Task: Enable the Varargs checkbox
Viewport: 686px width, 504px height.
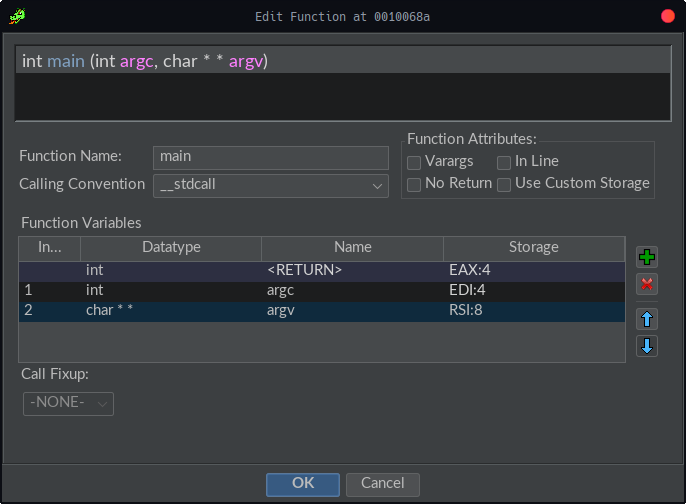Action: point(414,162)
